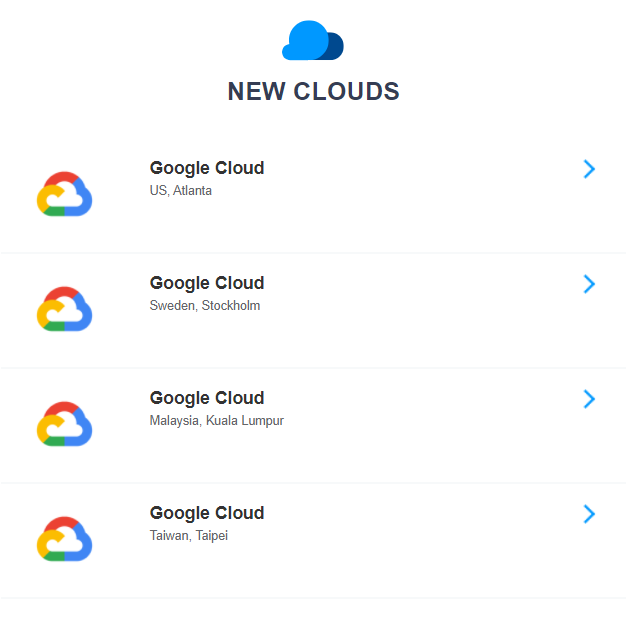Screen dimensions: 631x620
Task: Click the Taiwan, Taipei location text
Action: click(189, 536)
